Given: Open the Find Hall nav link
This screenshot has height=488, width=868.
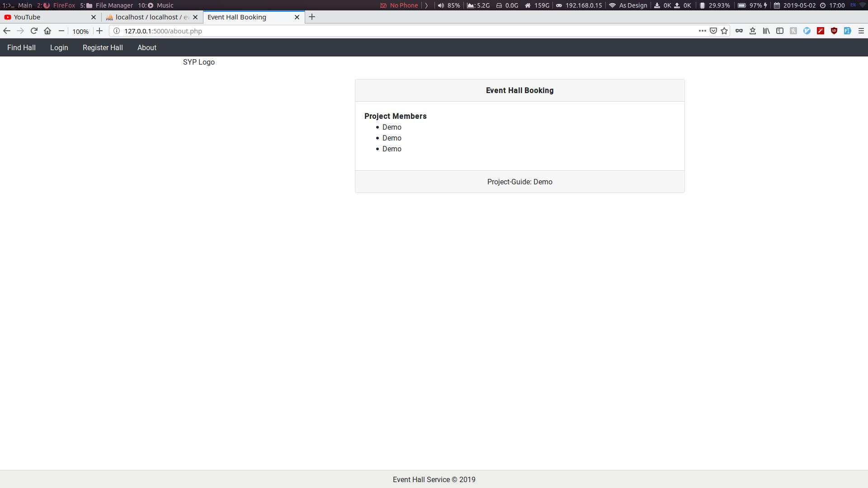Looking at the screenshot, I should (x=21, y=47).
